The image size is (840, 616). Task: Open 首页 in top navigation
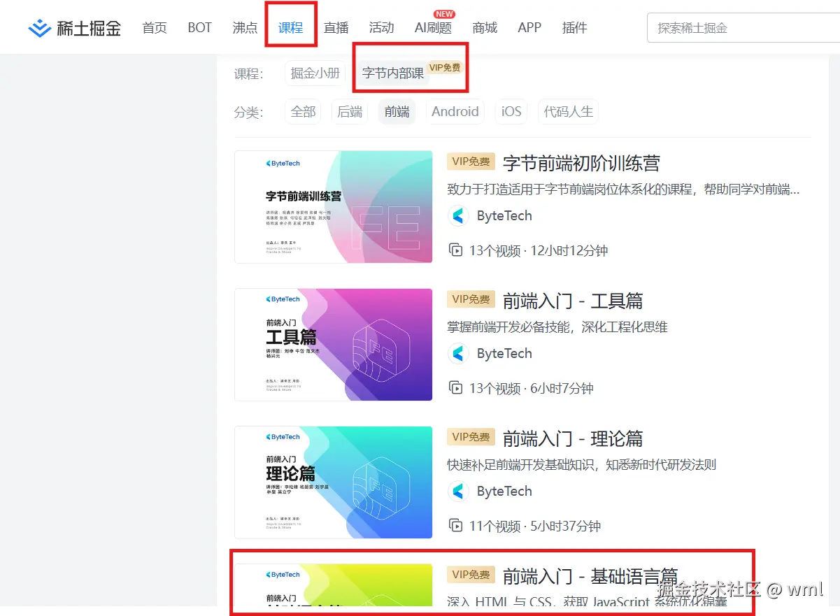pyautogui.click(x=155, y=28)
